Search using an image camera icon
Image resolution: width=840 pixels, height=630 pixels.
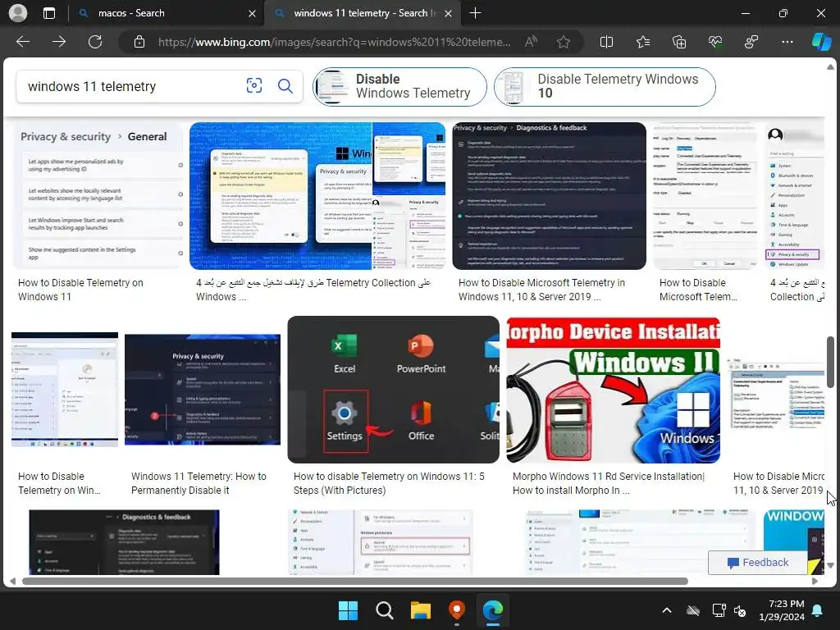pyautogui.click(x=254, y=85)
